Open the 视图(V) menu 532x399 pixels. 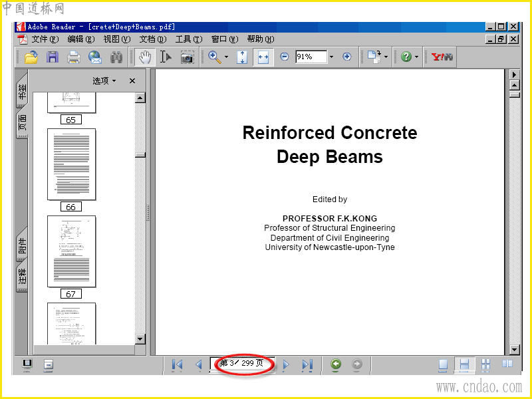pos(117,39)
